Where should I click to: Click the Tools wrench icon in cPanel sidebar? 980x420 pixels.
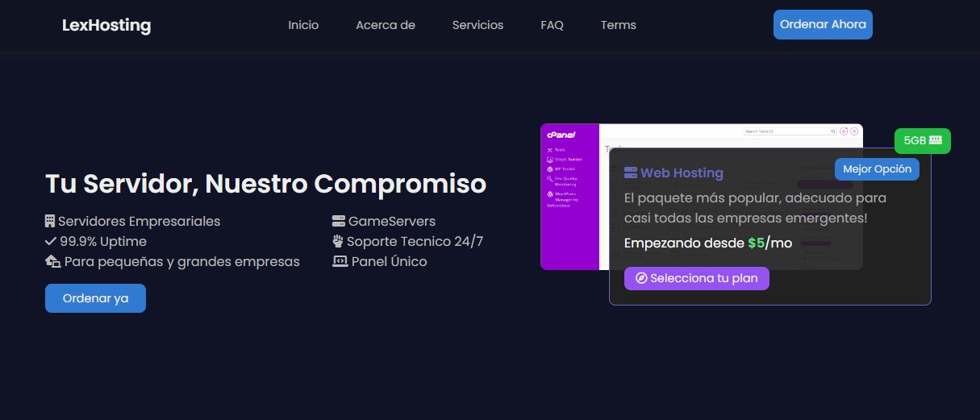(x=550, y=150)
